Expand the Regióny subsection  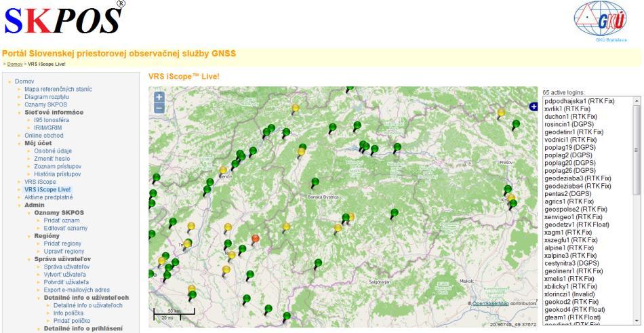[x=47, y=235]
